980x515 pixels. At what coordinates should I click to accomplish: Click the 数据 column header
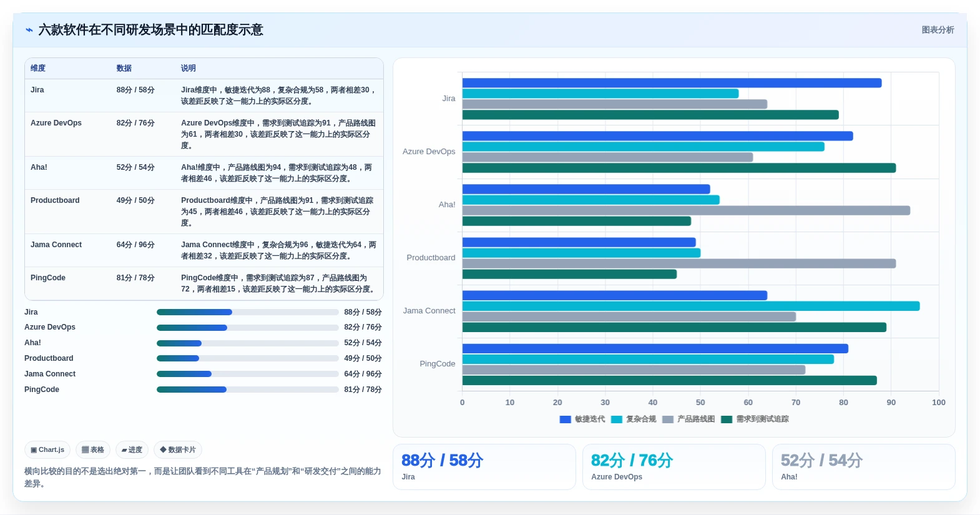[124, 68]
